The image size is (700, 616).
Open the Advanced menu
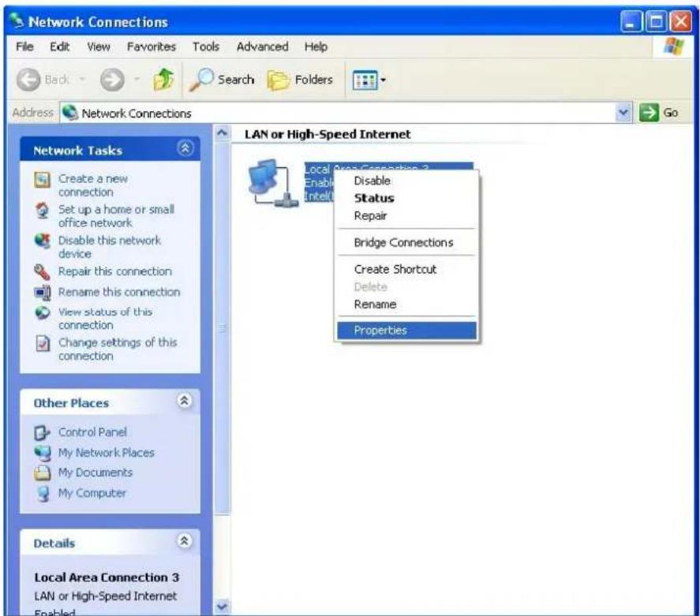tap(263, 47)
